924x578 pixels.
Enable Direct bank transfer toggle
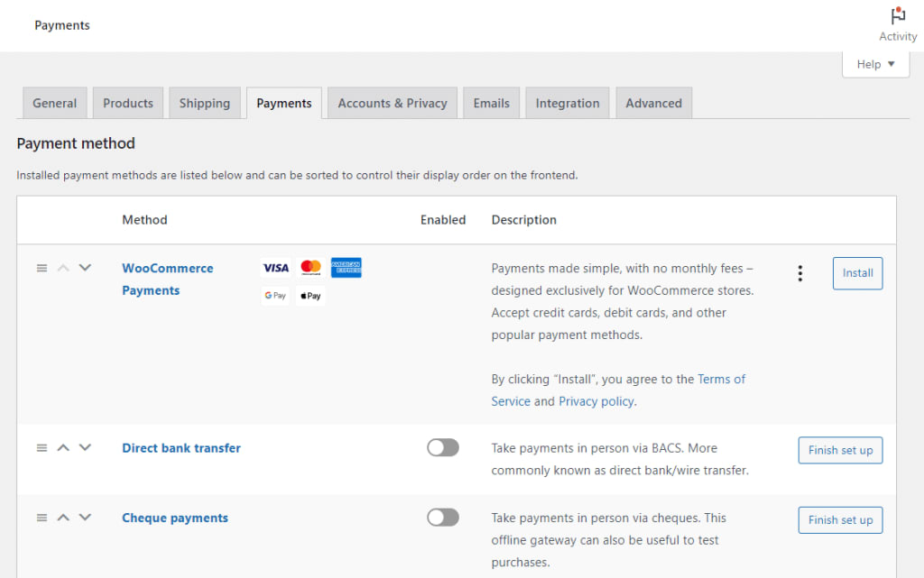[x=443, y=448]
